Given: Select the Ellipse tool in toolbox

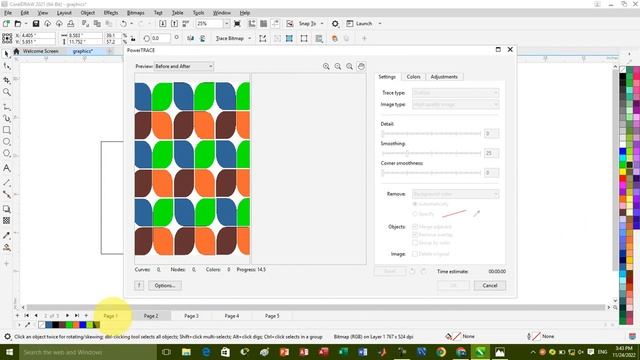Looking at the screenshot, I should pos(7,142).
